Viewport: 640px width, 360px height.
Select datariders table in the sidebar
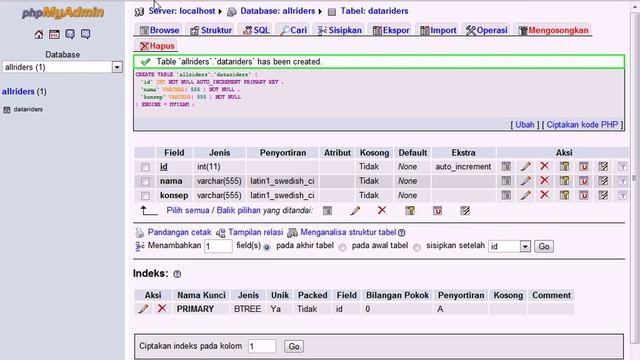(x=28, y=109)
